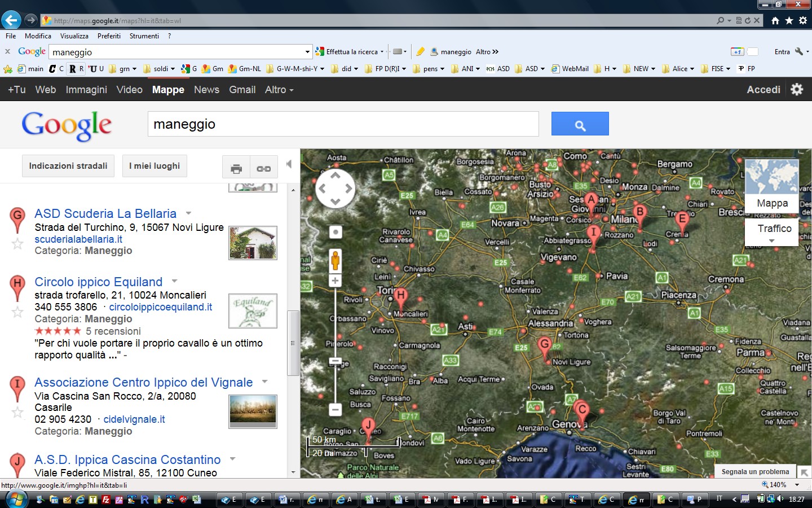The width and height of the screenshot is (812, 508).
Task: Click the I miei luoghi button
Action: (x=155, y=166)
